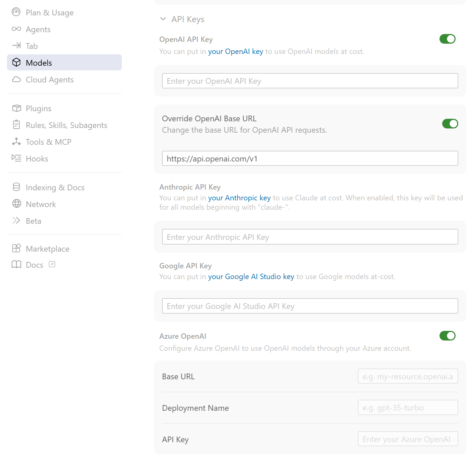Click the Tab arrow icon
This screenshot has height=461, width=476.
[16, 46]
